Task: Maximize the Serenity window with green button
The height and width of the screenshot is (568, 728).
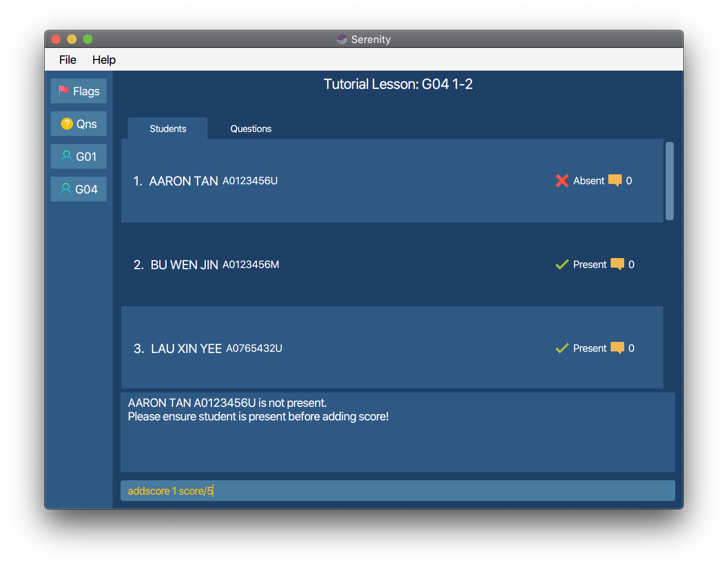Action: (x=88, y=39)
